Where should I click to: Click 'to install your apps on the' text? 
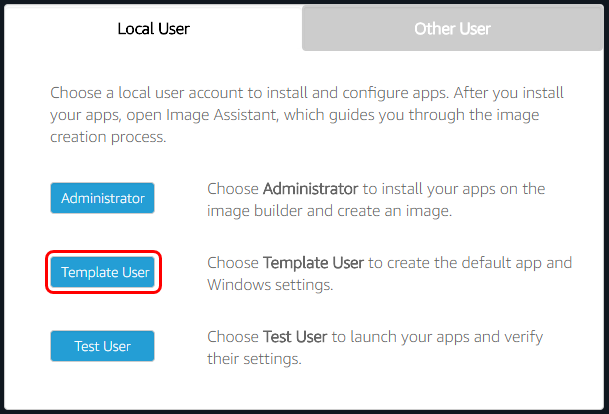[454, 189]
